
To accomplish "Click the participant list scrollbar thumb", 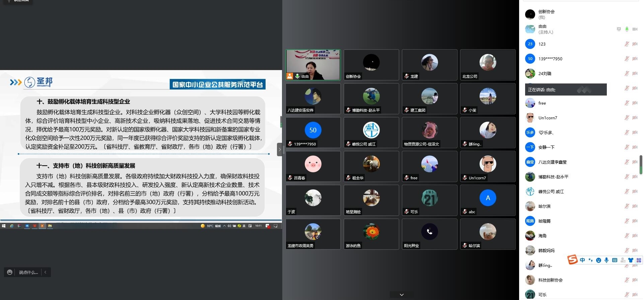I will click(641, 165).
